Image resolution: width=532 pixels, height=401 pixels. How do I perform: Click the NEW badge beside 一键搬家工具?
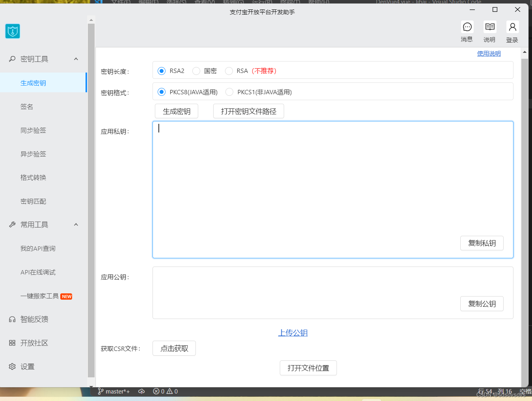tap(67, 297)
